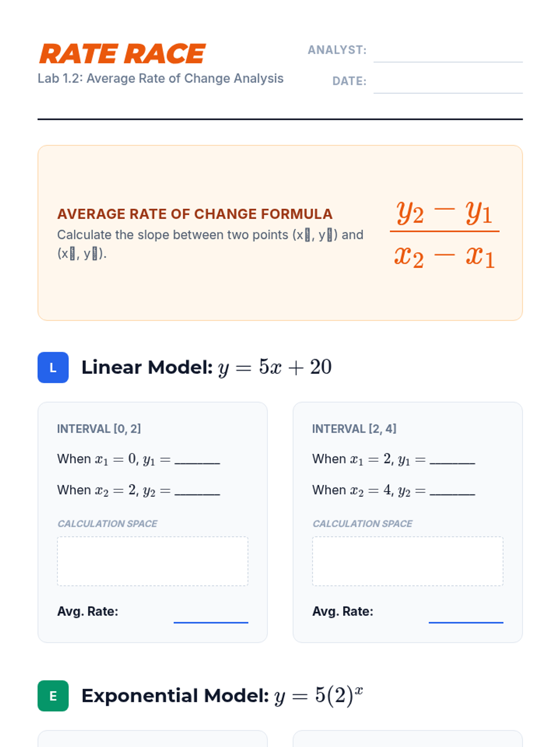Image resolution: width=560 pixels, height=747 pixels.
Task: Click the RATE RACE title
Action: coord(122,54)
